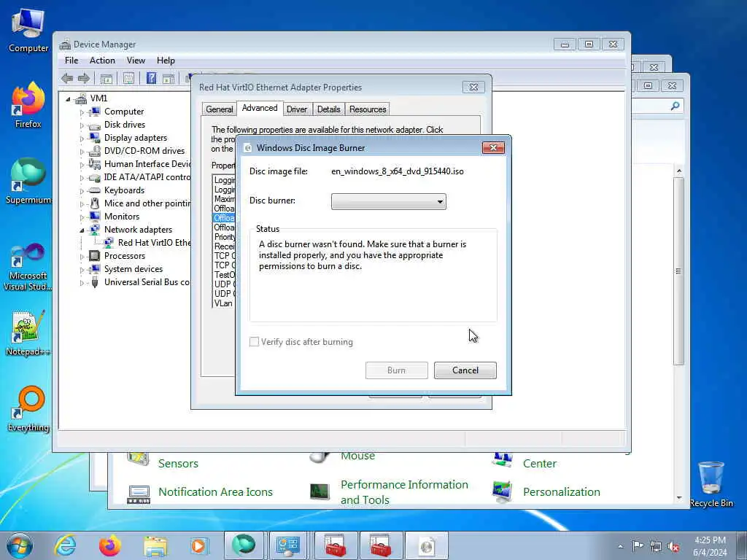The height and width of the screenshot is (560, 747).
Task: Expand the Disk drives node
Action: [82, 125]
